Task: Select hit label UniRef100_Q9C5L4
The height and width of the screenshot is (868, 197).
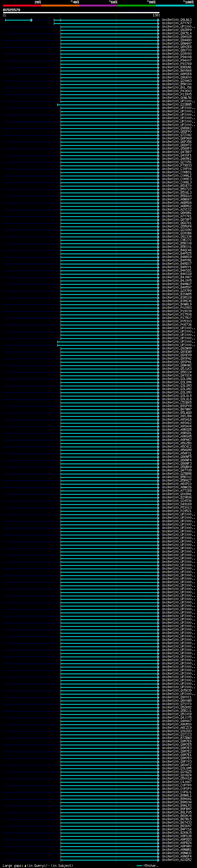Action: point(177,33)
